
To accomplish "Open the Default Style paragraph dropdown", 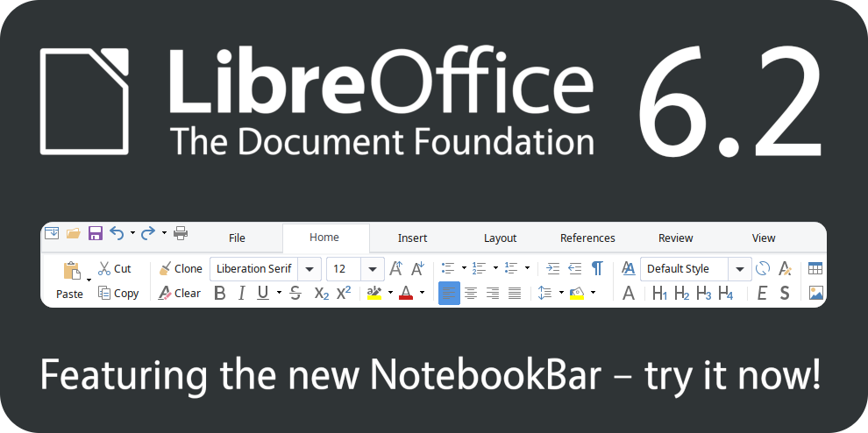I will tap(739, 269).
